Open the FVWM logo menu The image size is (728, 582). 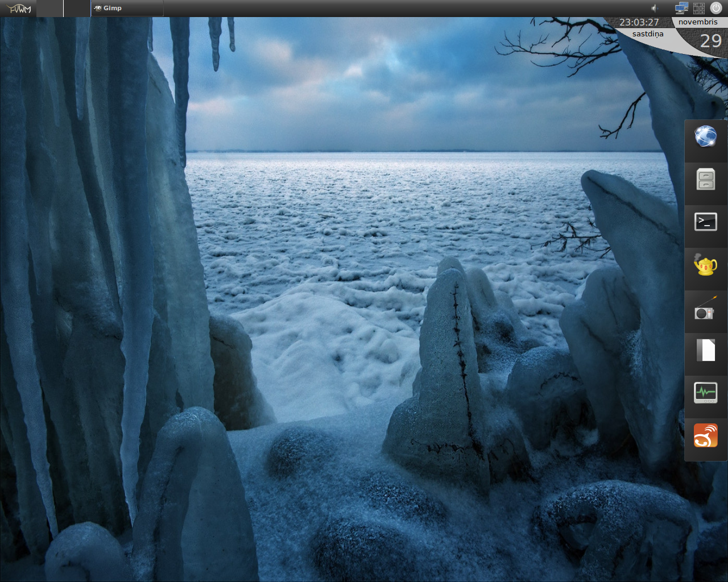[x=18, y=8]
